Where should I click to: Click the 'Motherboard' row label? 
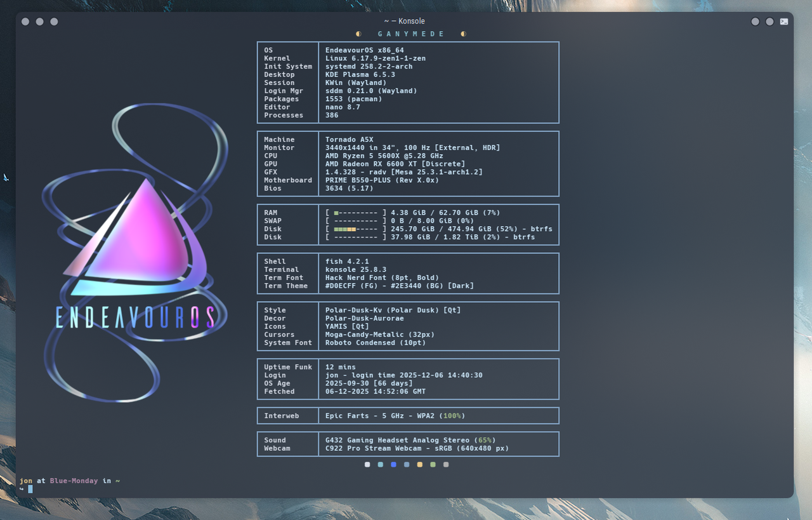(288, 180)
